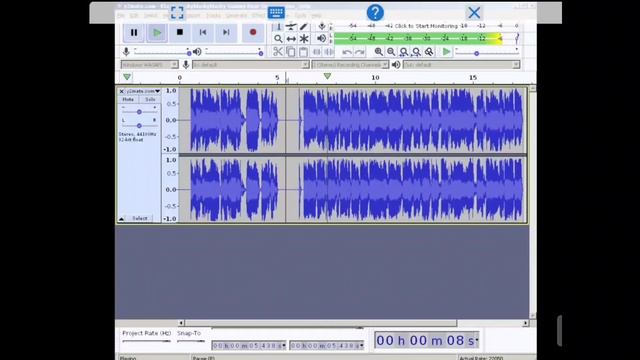This screenshot has height=360, width=640.
Task: Adjust the track pan slider
Action: click(x=139, y=125)
